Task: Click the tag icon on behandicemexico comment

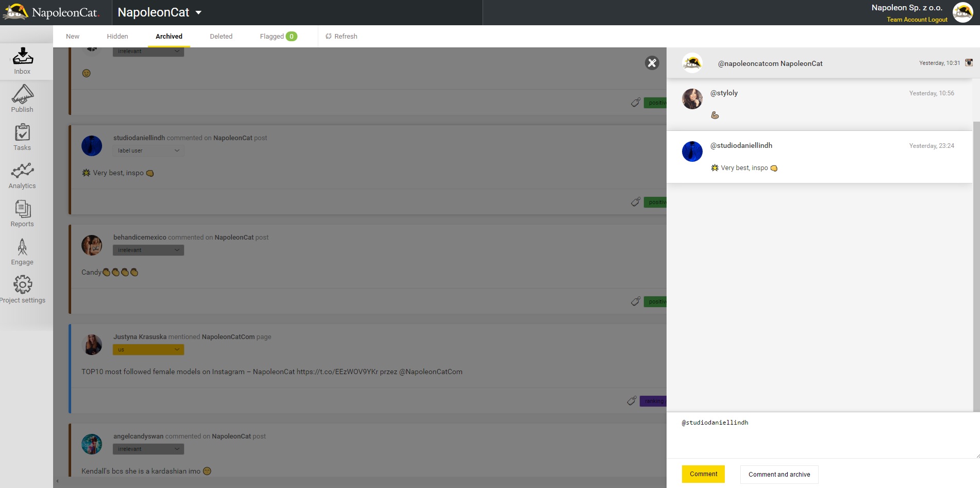Action: pos(636,301)
